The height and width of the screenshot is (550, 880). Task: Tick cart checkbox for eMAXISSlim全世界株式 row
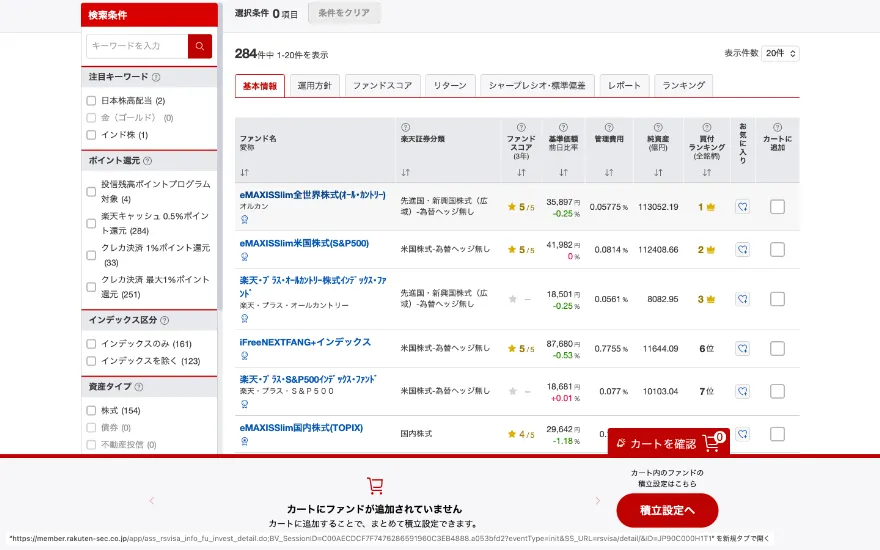(777, 207)
